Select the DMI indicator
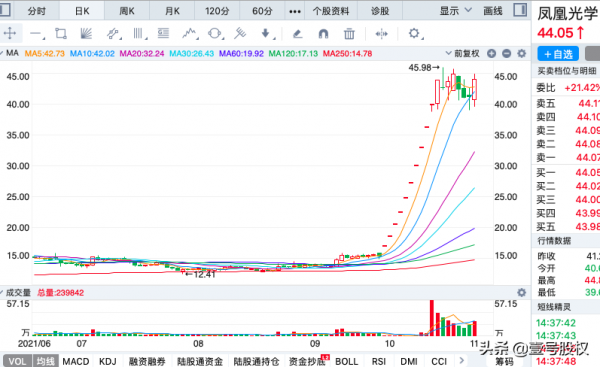This screenshot has height=367, width=600. [x=409, y=361]
